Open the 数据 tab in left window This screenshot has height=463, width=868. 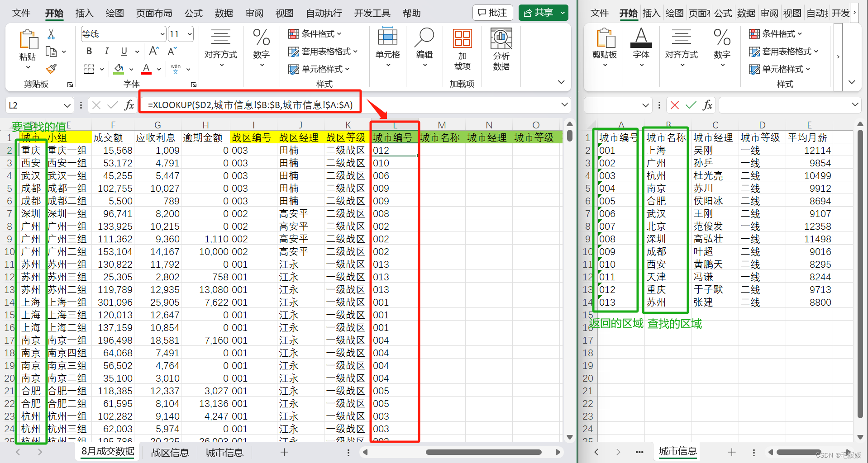(x=224, y=13)
